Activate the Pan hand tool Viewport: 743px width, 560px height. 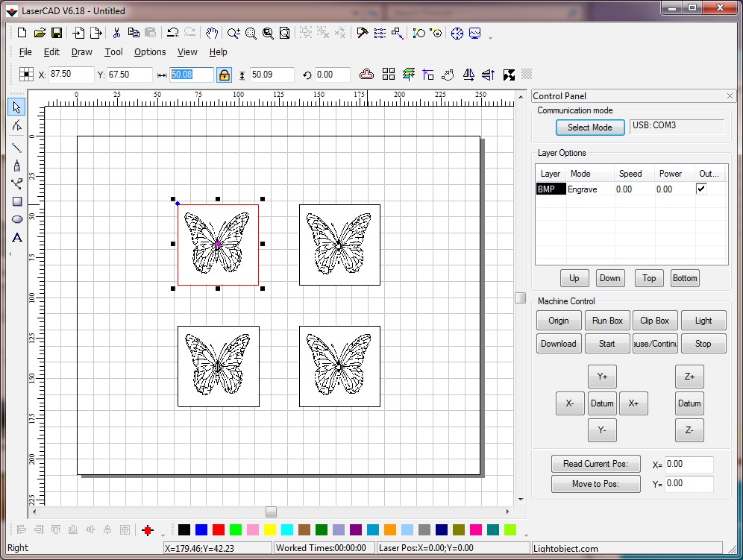click(x=212, y=33)
